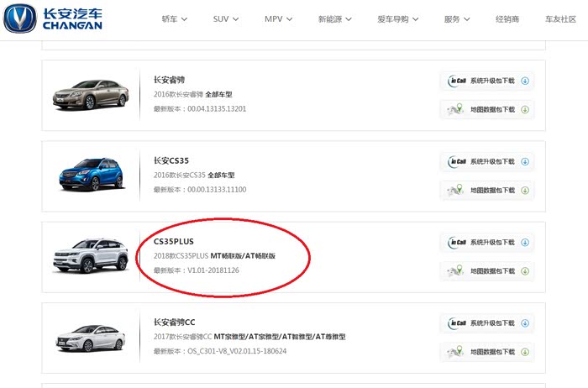Image resolution: width=588 pixels, height=388 pixels.
Task: Click the gold 长安睿骋 sedan thumbnail
Action: point(91,94)
